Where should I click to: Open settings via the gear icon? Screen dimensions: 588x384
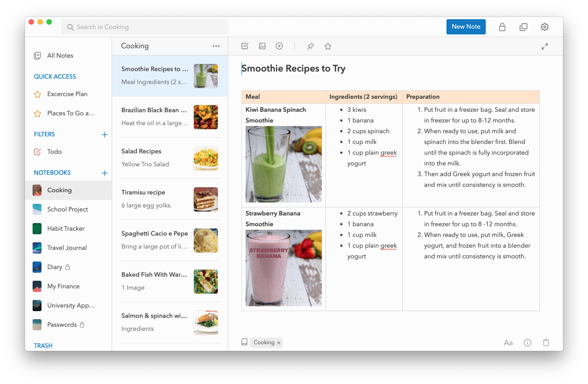tap(545, 27)
